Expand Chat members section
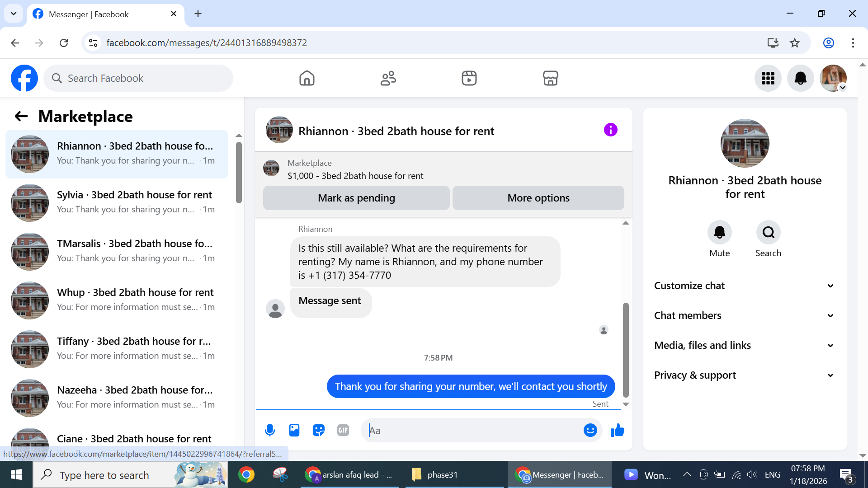Screen dimensions: 868x488 744,315
